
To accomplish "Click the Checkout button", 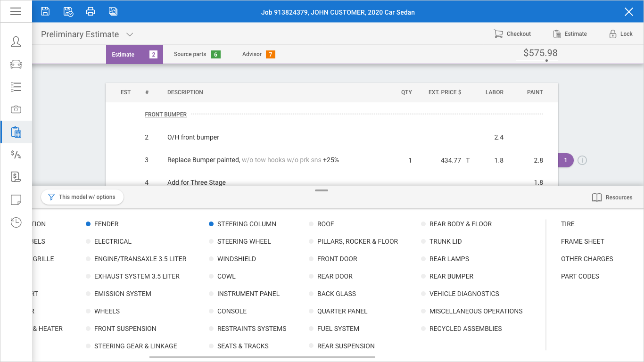I will click(x=512, y=34).
